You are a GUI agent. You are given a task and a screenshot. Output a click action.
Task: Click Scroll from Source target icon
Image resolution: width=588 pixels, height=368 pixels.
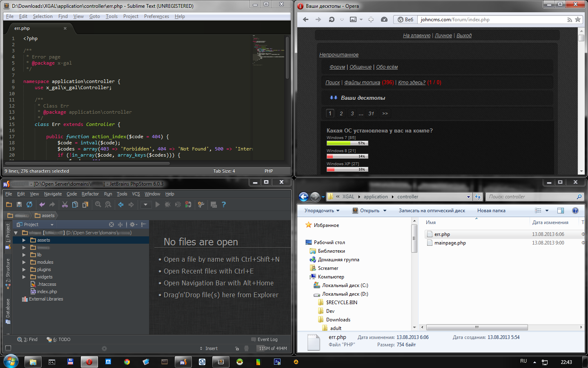pyautogui.click(x=111, y=224)
